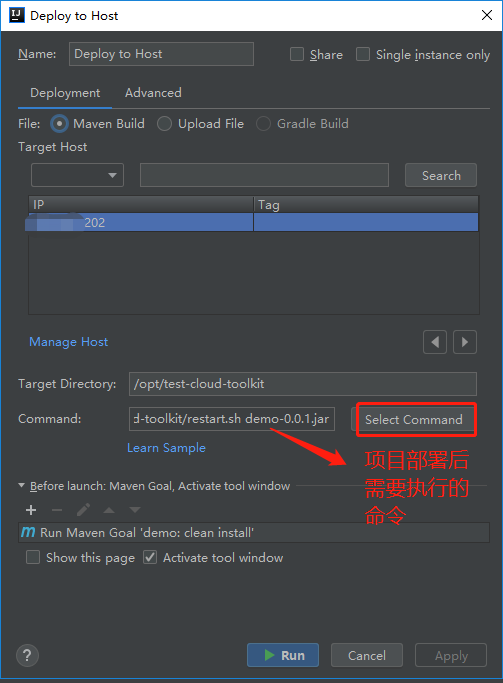Tick Single instance only checkbox
The width and height of the screenshot is (503, 683).
363,54
